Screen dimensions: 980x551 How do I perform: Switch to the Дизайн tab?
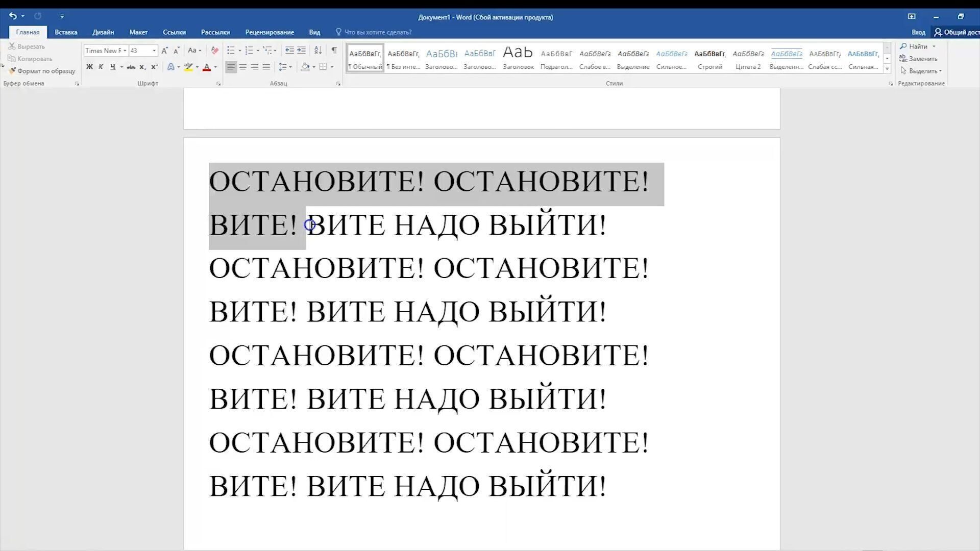(x=103, y=32)
